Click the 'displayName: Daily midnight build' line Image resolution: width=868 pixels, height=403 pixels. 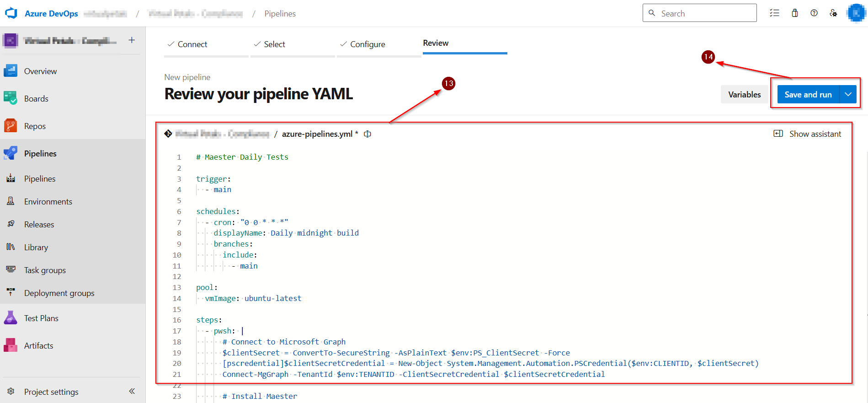pyautogui.click(x=286, y=233)
